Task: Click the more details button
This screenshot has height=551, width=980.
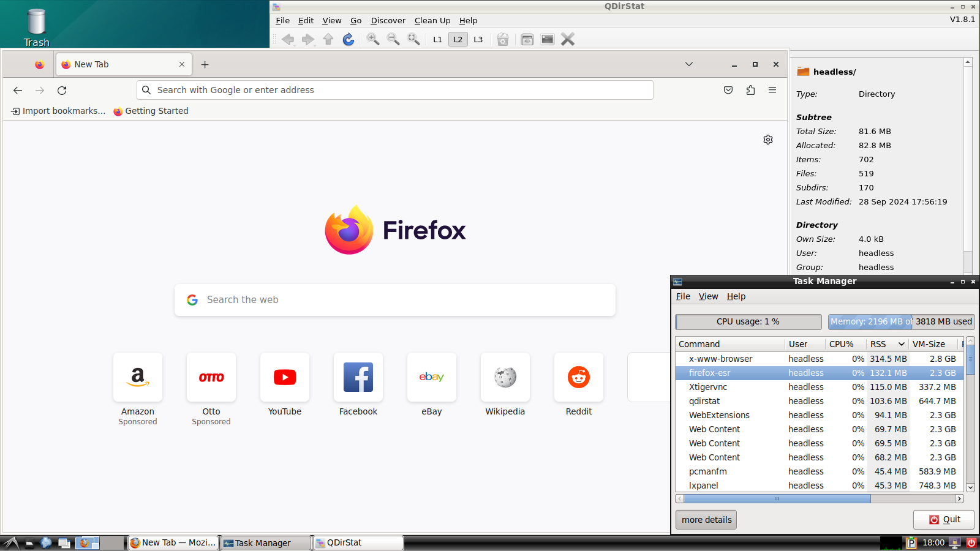Action: [x=707, y=520]
